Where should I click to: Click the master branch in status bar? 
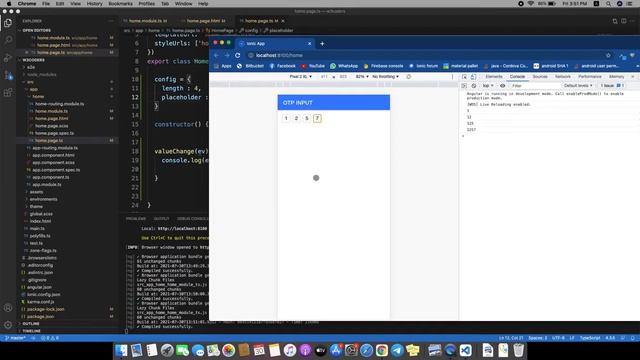[16, 338]
